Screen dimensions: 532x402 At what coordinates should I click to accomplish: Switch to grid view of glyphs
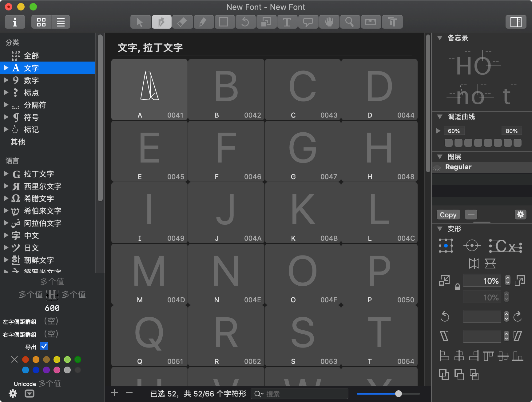41,22
